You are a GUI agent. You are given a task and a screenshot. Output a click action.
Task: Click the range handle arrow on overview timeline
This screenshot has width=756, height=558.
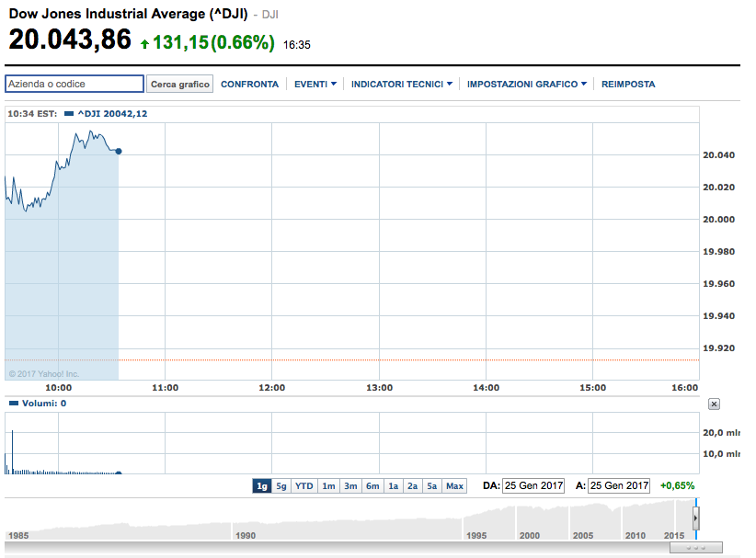click(x=695, y=518)
